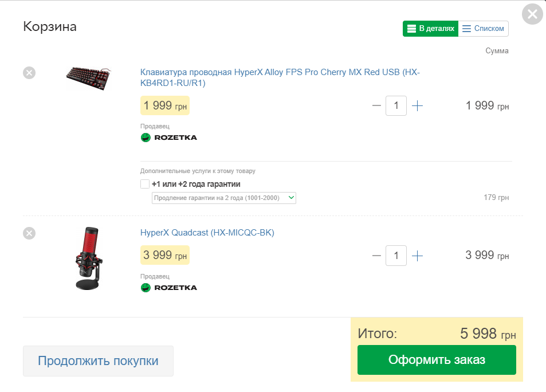
Task: Close the cart popup
Action: [x=532, y=14]
